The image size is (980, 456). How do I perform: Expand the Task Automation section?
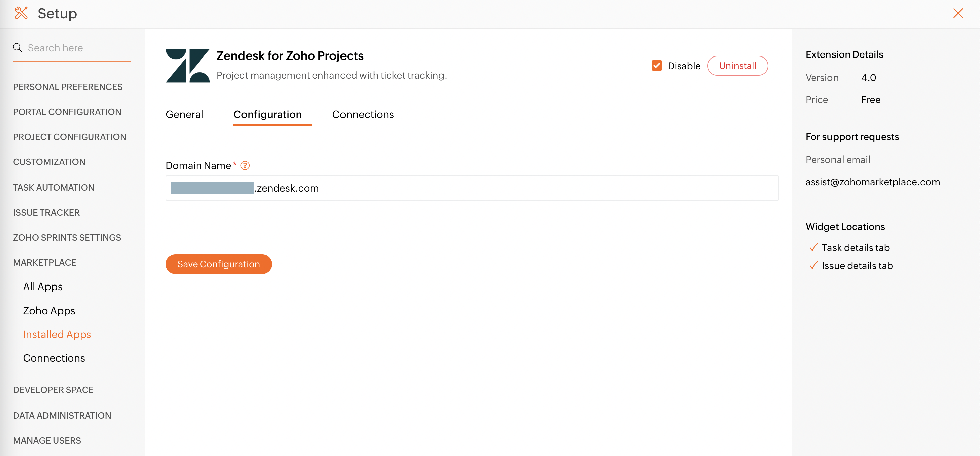(54, 187)
